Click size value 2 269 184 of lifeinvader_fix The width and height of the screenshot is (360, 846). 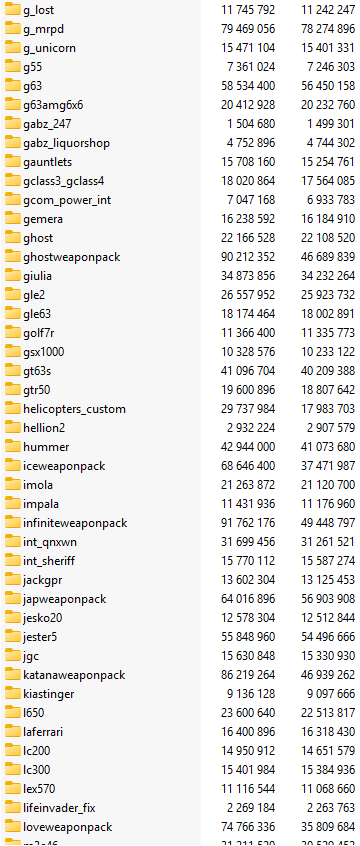click(251, 808)
